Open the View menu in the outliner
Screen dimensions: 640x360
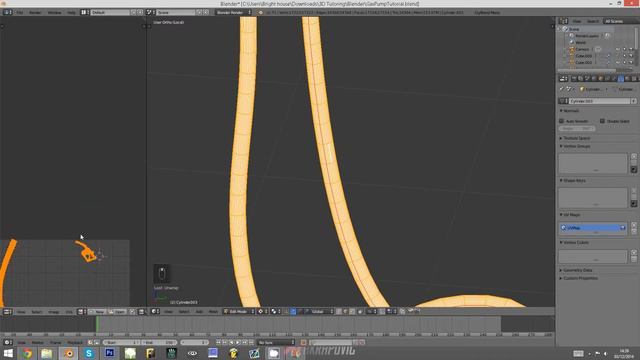[x=577, y=21]
